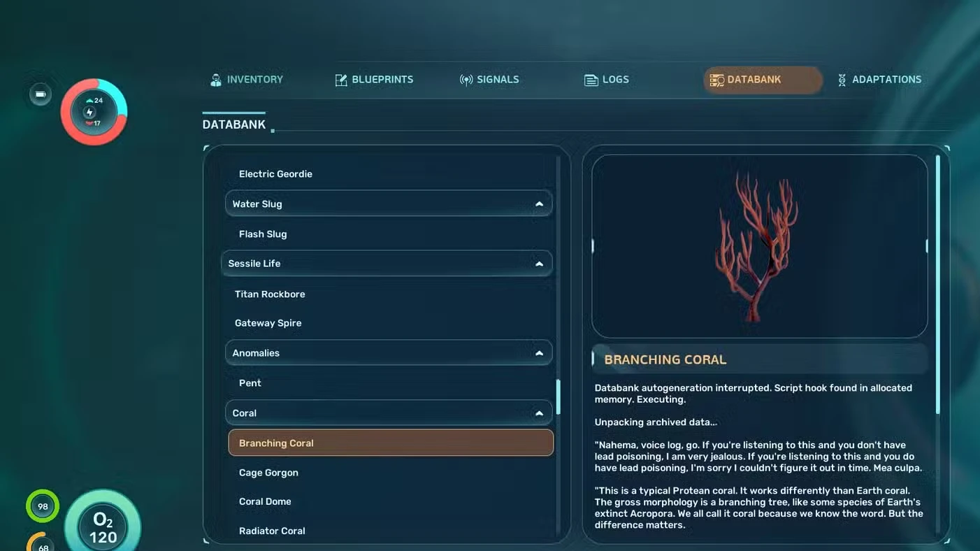Click the circular power and health gauge
Image resolution: width=980 pixels, height=551 pixels.
click(x=94, y=112)
